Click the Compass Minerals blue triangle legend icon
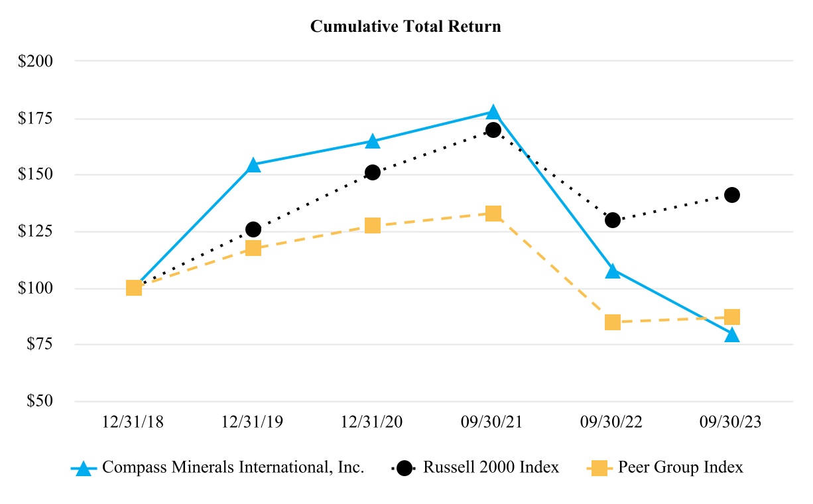 (84, 468)
